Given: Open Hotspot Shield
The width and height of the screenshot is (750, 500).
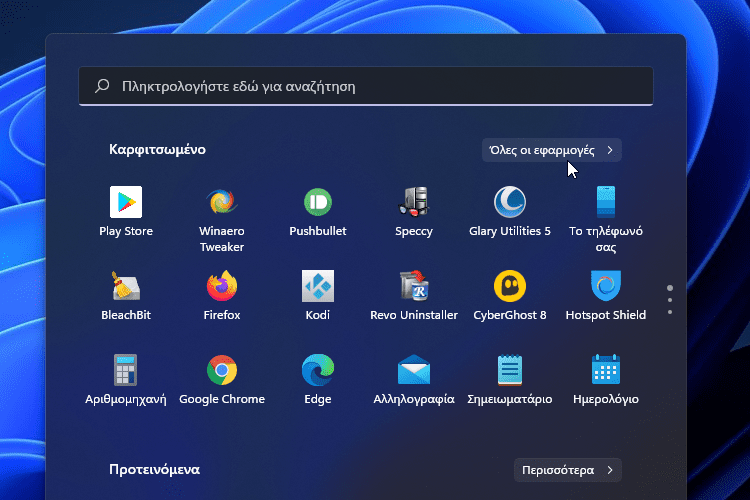Looking at the screenshot, I should (x=606, y=287).
